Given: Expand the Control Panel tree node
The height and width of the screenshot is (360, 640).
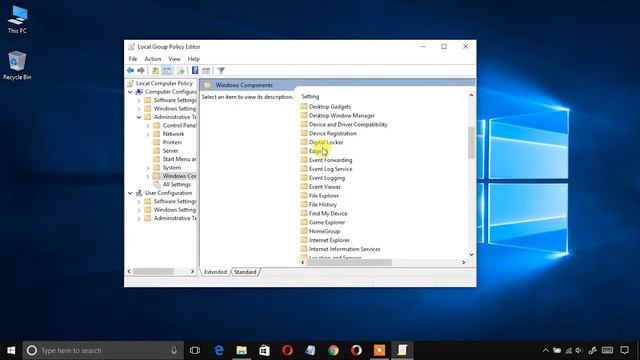Looking at the screenshot, I should tap(148, 126).
